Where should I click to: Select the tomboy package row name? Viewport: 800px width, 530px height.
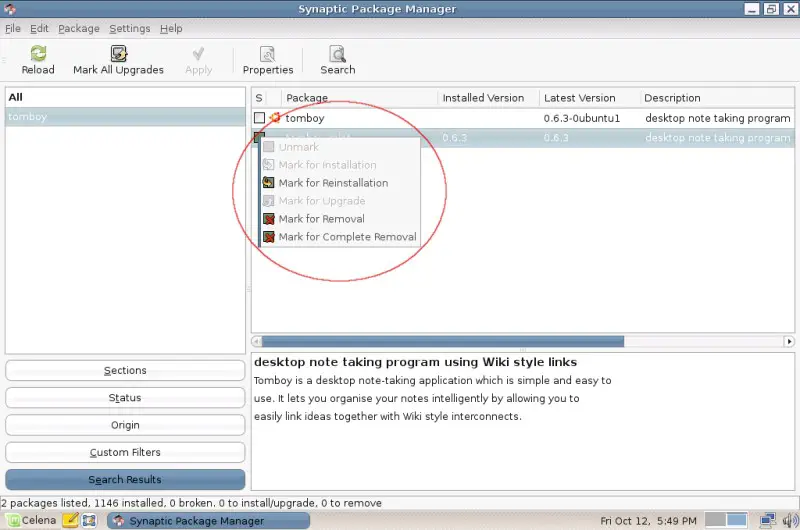pyautogui.click(x=305, y=118)
